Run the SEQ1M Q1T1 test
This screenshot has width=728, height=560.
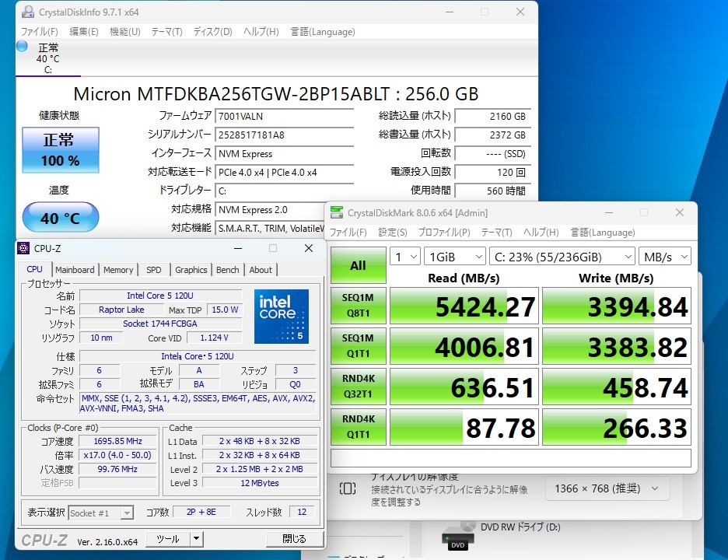(358, 346)
